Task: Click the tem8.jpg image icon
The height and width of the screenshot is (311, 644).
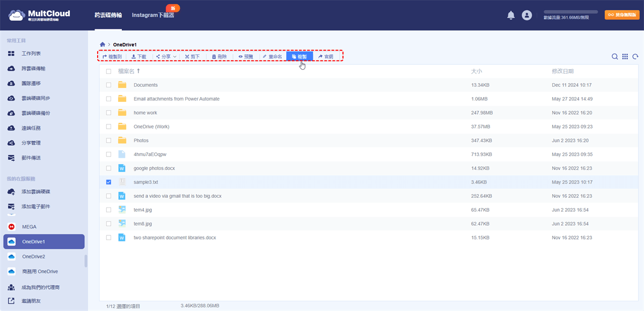Action: tap(122, 224)
